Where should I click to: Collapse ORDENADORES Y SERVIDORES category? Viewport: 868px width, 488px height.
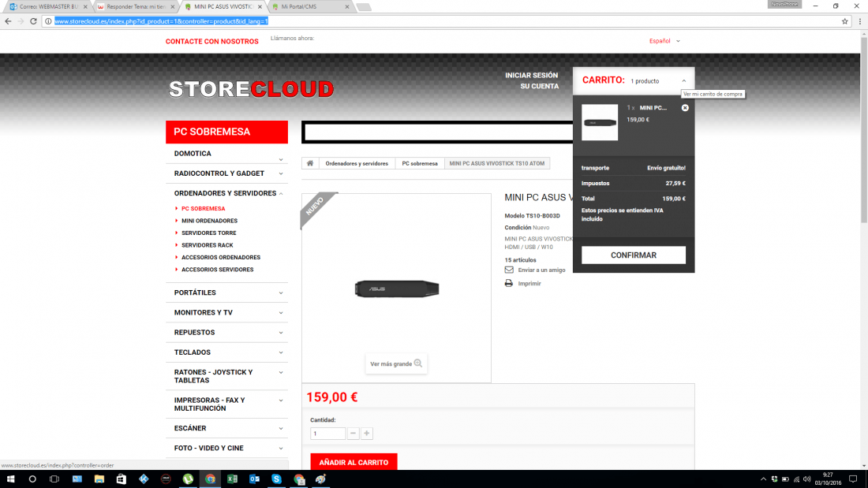coord(281,194)
